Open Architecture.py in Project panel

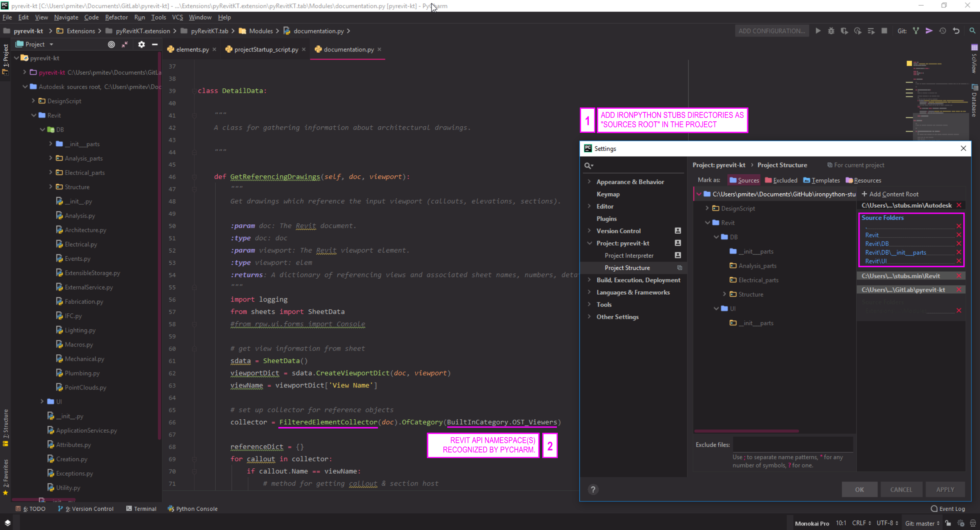coord(85,230)
